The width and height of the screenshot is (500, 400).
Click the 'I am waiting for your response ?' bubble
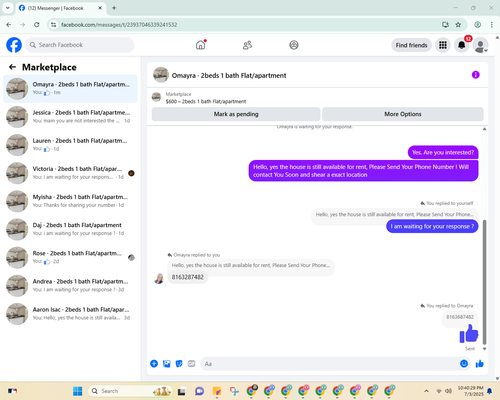click(x=432, y=226)
